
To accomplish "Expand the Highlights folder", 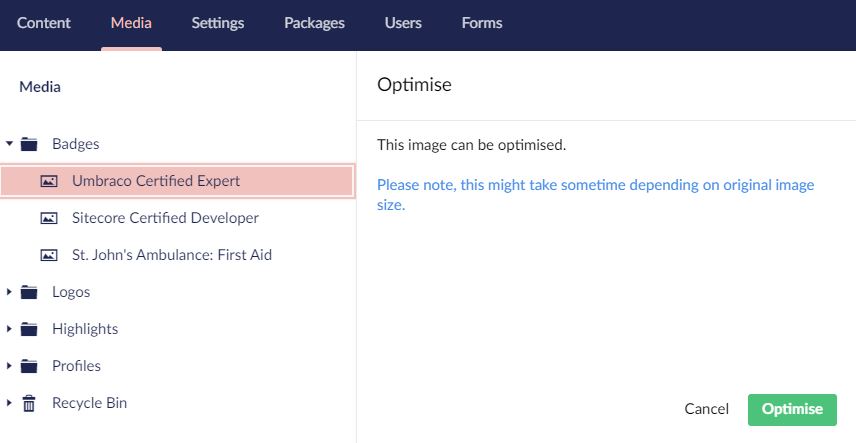I will coord(9,329).
